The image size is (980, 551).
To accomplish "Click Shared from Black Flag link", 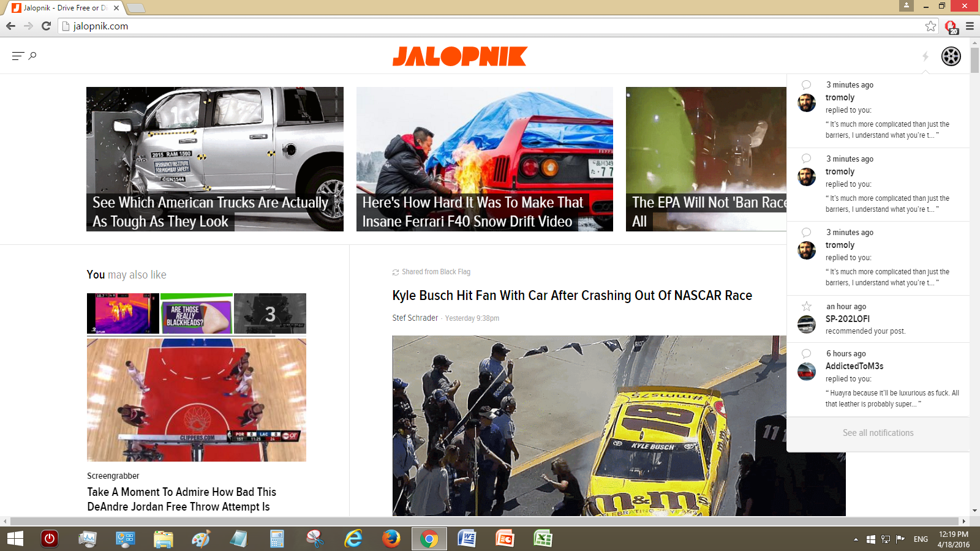I will [436, 272].
